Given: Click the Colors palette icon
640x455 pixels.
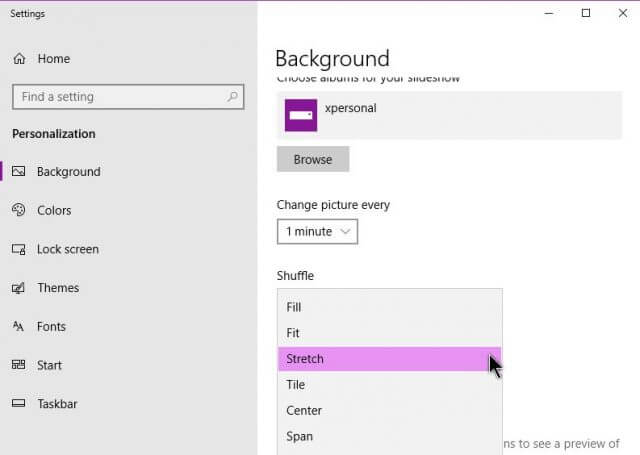Looking at the screenshot, I should coord(18,210).
